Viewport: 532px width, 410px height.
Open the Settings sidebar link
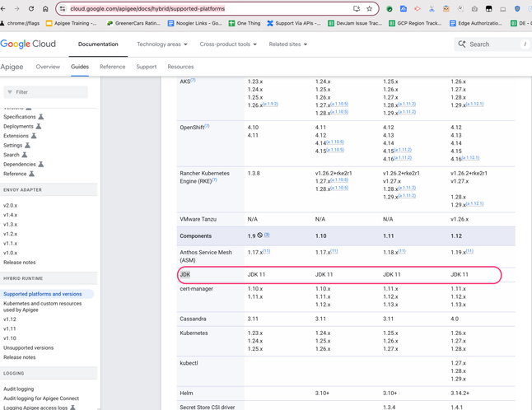coord(13,145)
